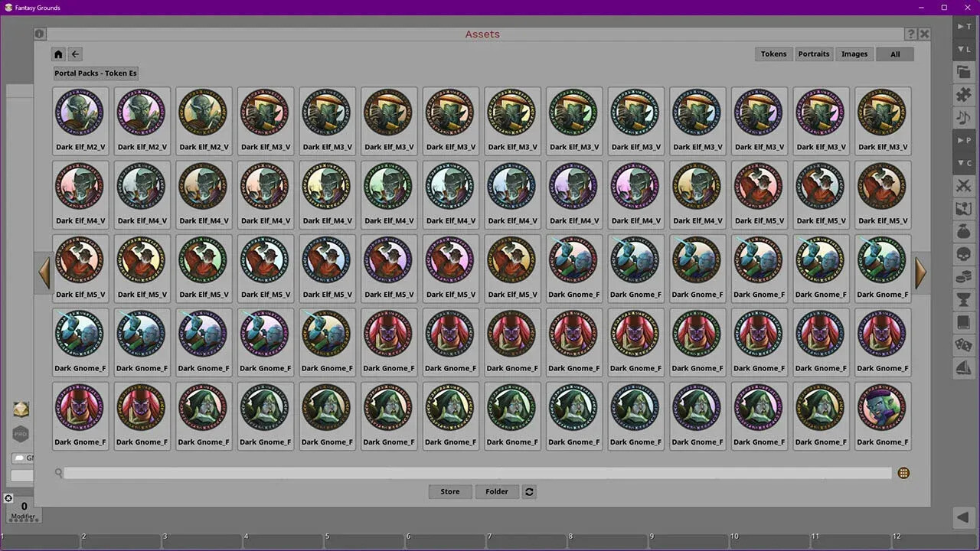Open the Combat Tracker crossed swords icon
The image size is (980, 551).
963,186
